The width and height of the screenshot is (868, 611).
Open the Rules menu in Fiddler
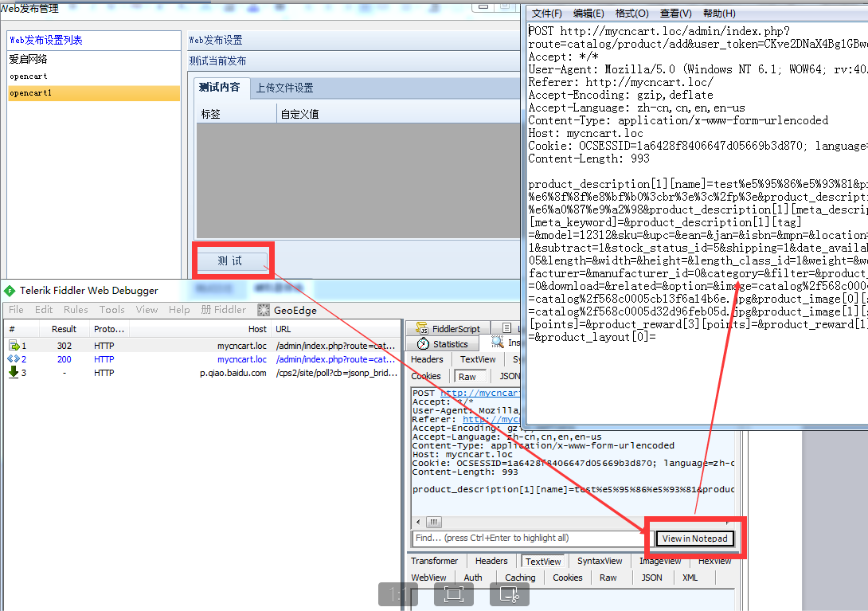76,310
